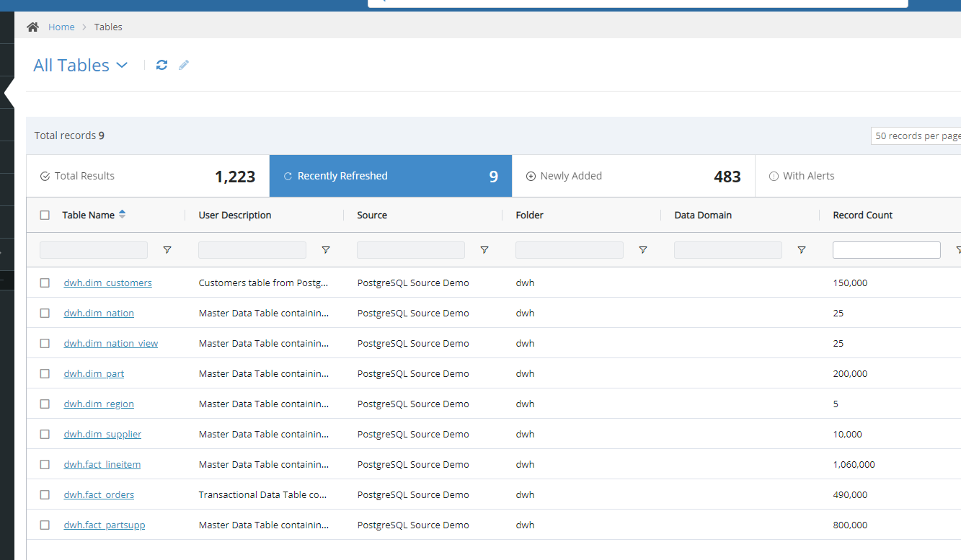
Task: Open the records per page dropdown
Action: click(x=916, y=135)
